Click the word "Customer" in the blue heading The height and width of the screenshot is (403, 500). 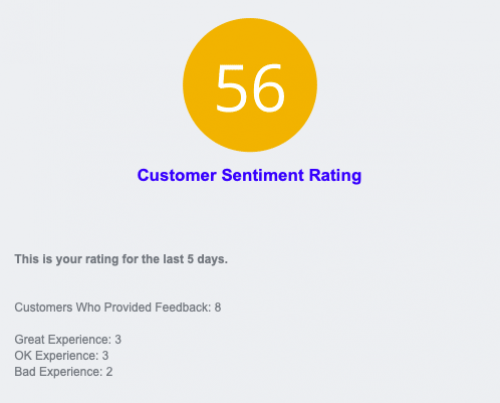(177, 175)
